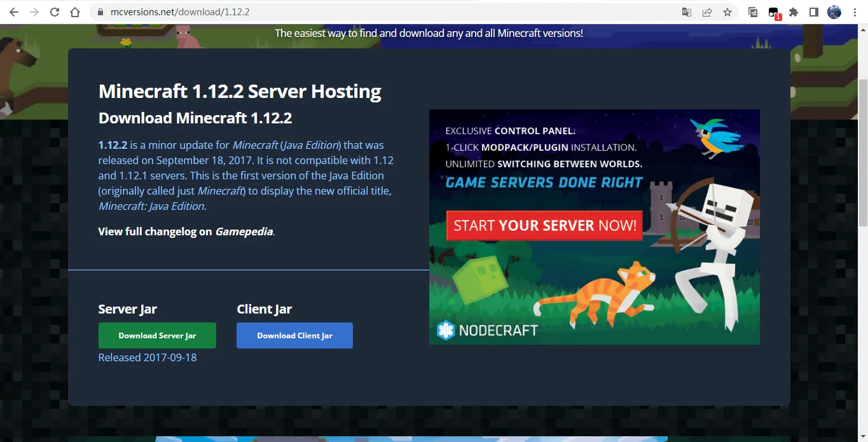868x442 pixels.
Task: Open the Gamepedia changelog link
Action: coord(244,231)
